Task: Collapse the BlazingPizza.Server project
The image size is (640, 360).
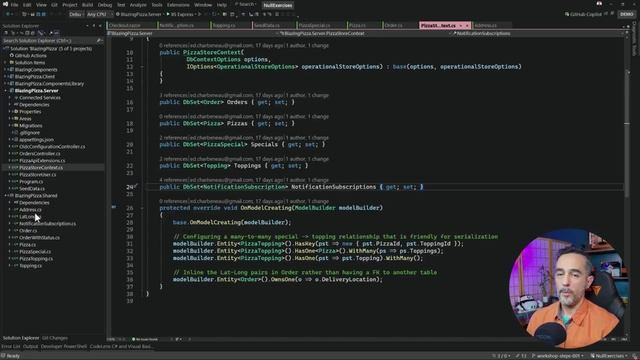Action: [x=5, y=91]
